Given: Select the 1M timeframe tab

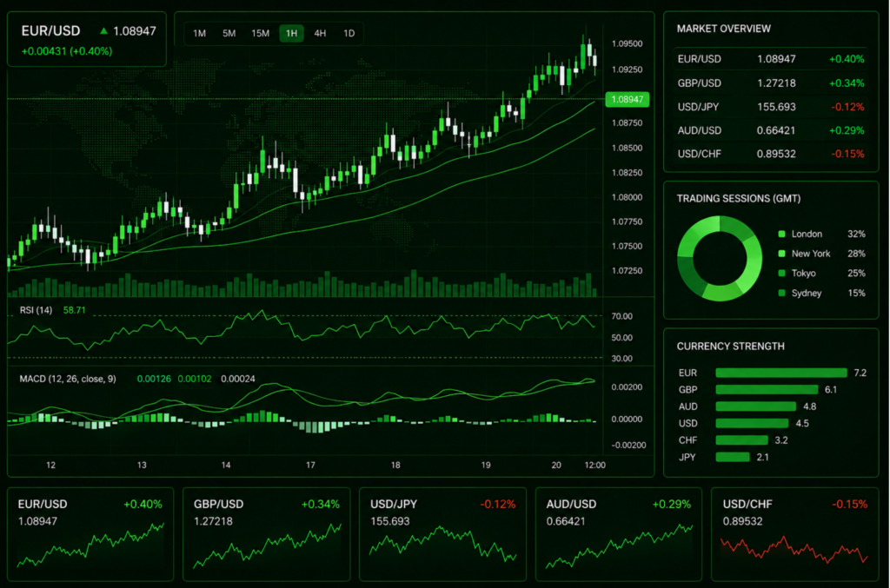Looking at the screenshot, I should coord(199,34).
